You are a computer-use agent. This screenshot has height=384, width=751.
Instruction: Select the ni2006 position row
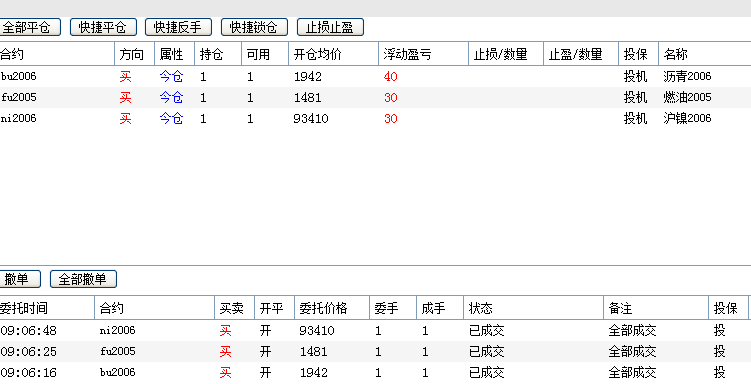point(376,119)
